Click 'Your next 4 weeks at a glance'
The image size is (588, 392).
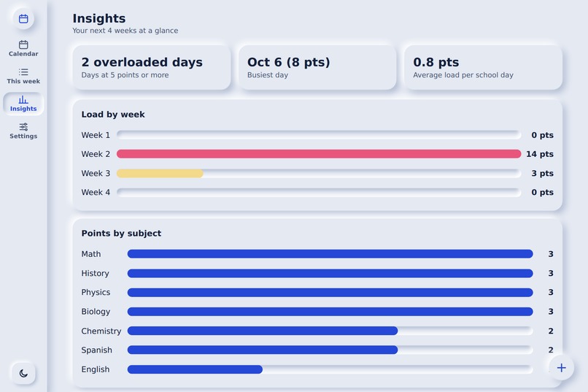[x=125, y=31]
